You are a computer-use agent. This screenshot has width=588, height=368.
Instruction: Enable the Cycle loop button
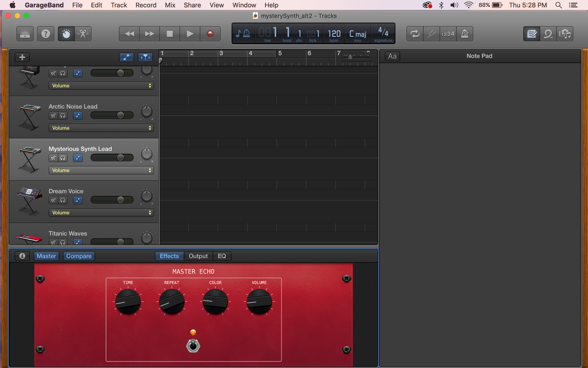[415, 34]
